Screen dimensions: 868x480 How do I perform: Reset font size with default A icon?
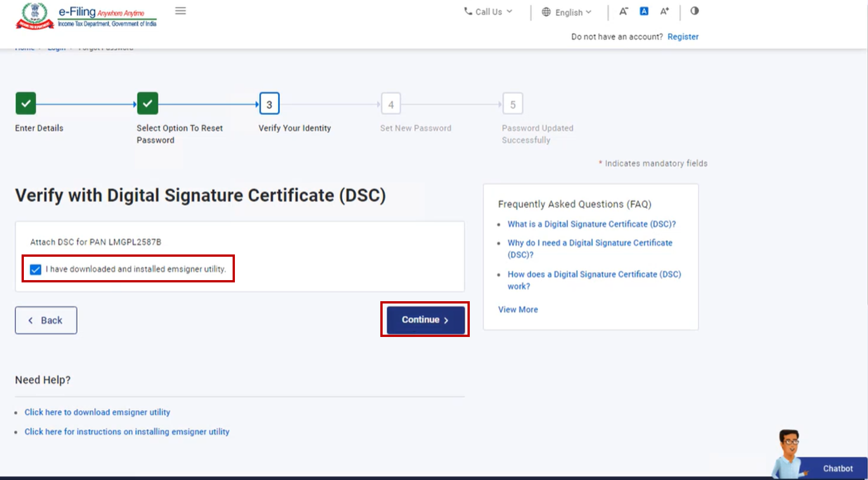point(644,11)
